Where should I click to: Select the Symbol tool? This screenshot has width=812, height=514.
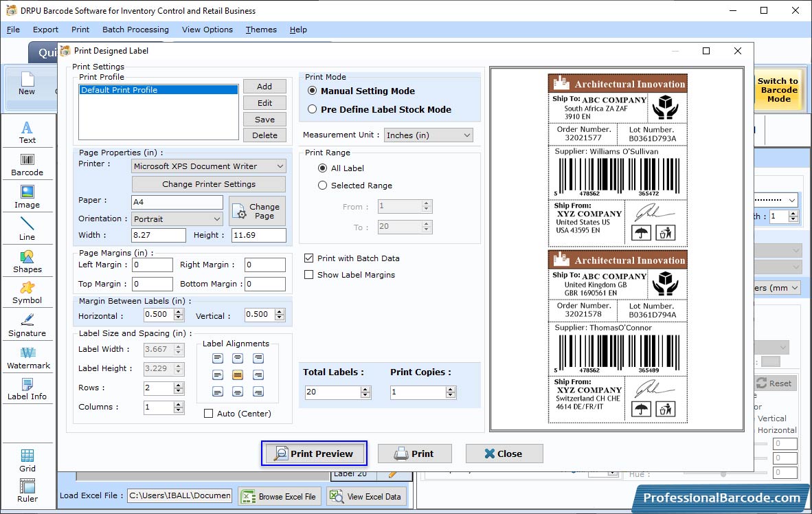tap(27, 293)
